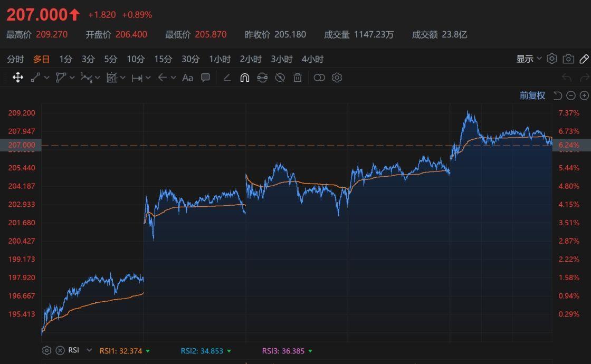Expand the 前复权 adjustment selector

point(532,95)
